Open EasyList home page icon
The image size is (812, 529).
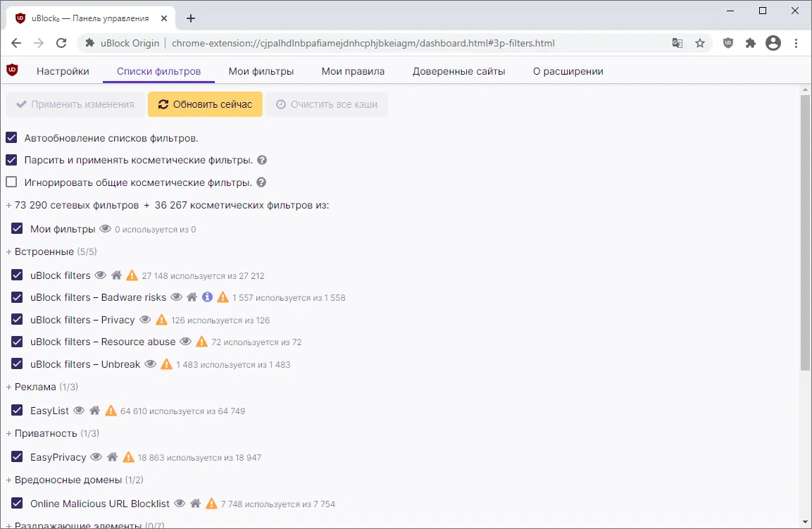point(95,411)
